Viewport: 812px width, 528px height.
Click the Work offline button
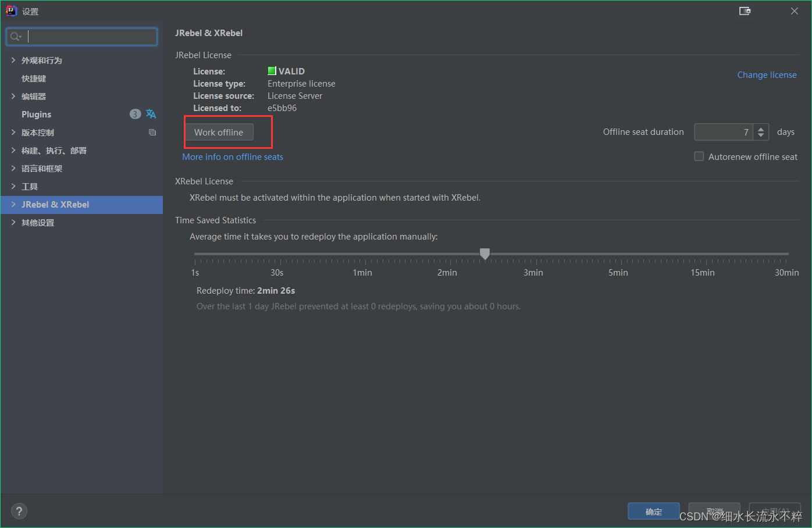[219, 133]
